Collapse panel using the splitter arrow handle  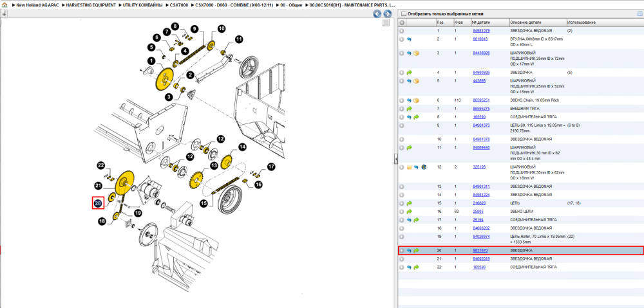click(x=395, y=158)
